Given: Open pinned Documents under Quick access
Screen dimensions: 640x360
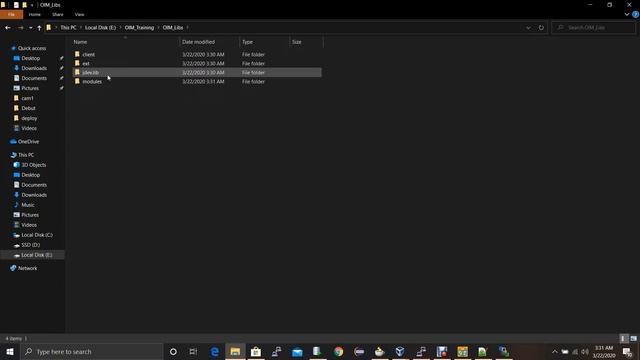Looking at the screenshot, I should 34,78.
